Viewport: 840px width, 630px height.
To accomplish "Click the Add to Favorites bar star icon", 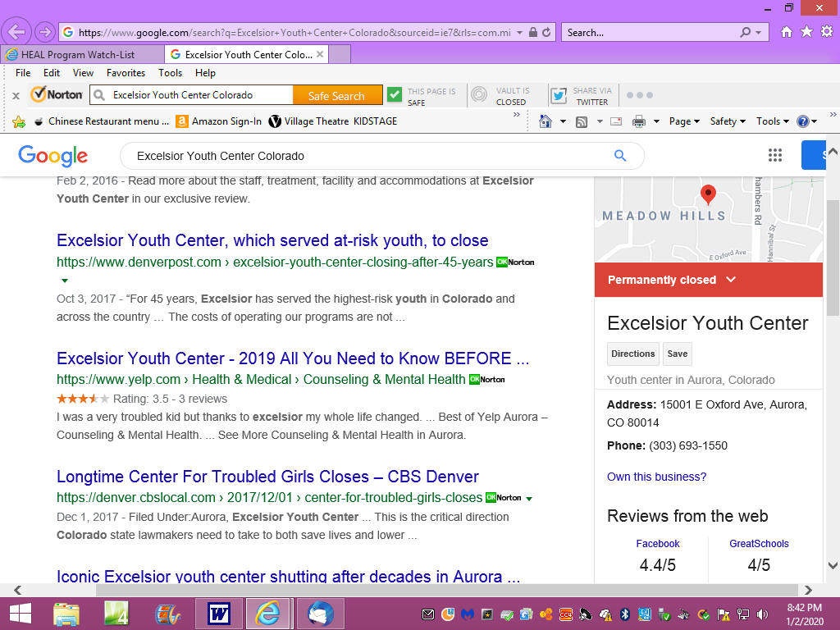I will click(x=19, y=122).
